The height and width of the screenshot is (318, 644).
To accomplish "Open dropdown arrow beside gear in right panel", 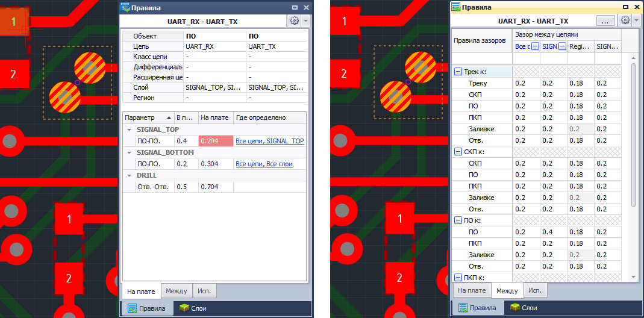I will click(x=636, y=20).
